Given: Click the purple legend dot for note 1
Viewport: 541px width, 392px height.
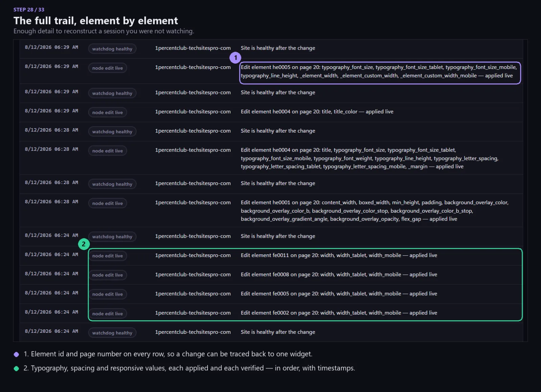Looking at the screenshot, I should pyautogui.click(x=16, y=354).
